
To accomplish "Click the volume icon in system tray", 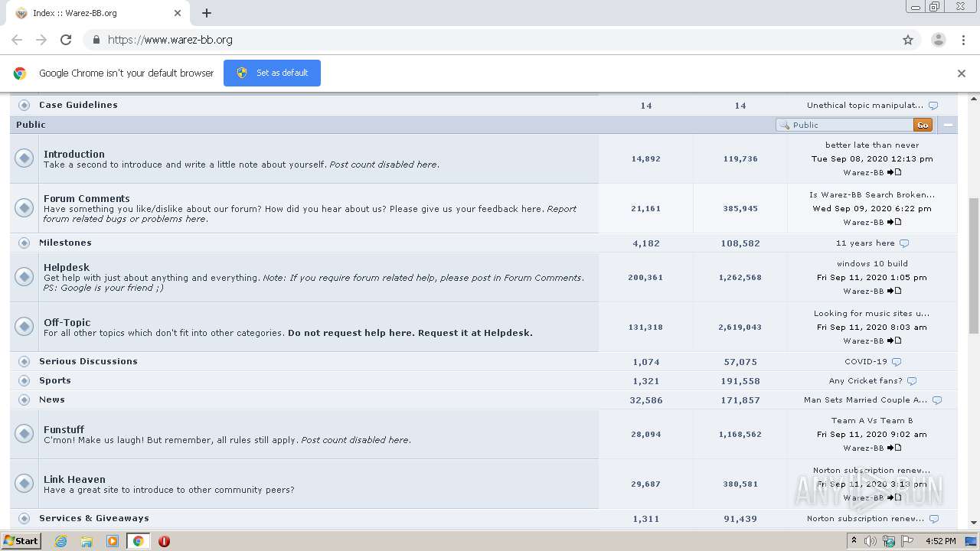I will [871, 541].
